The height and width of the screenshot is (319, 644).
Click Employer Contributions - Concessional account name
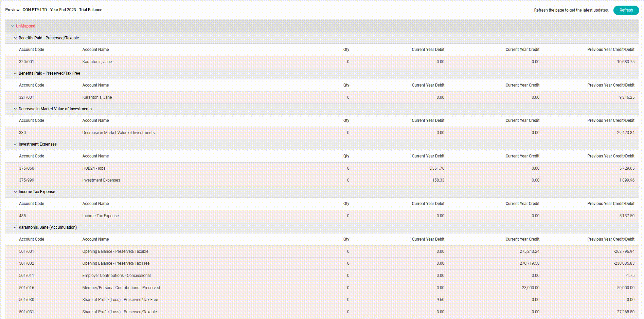click(117, 276)
